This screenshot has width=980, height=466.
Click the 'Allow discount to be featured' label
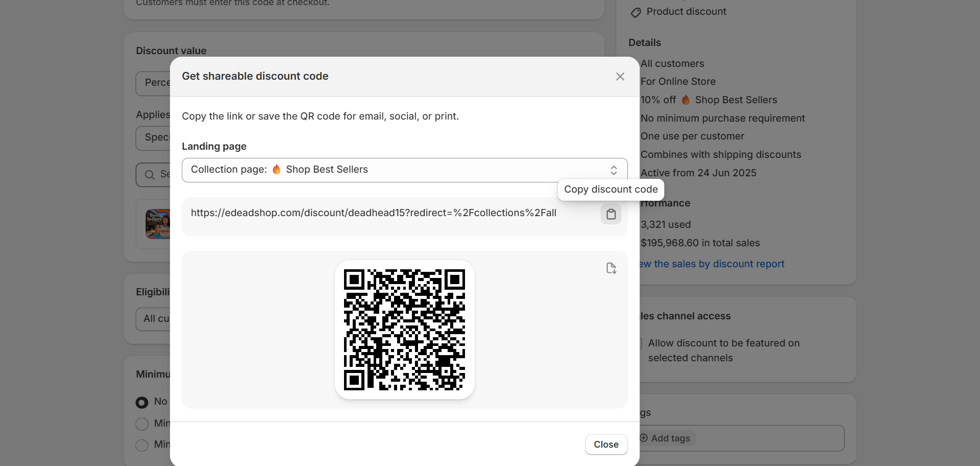(724, 351)
